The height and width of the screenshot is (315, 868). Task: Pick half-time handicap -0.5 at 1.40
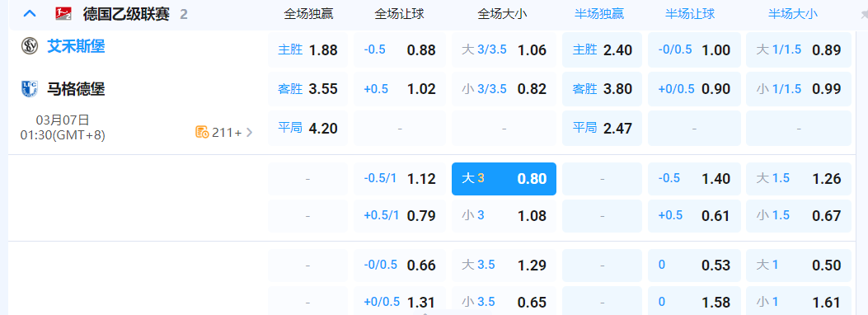pyautogui.click(x=694, y=179)
